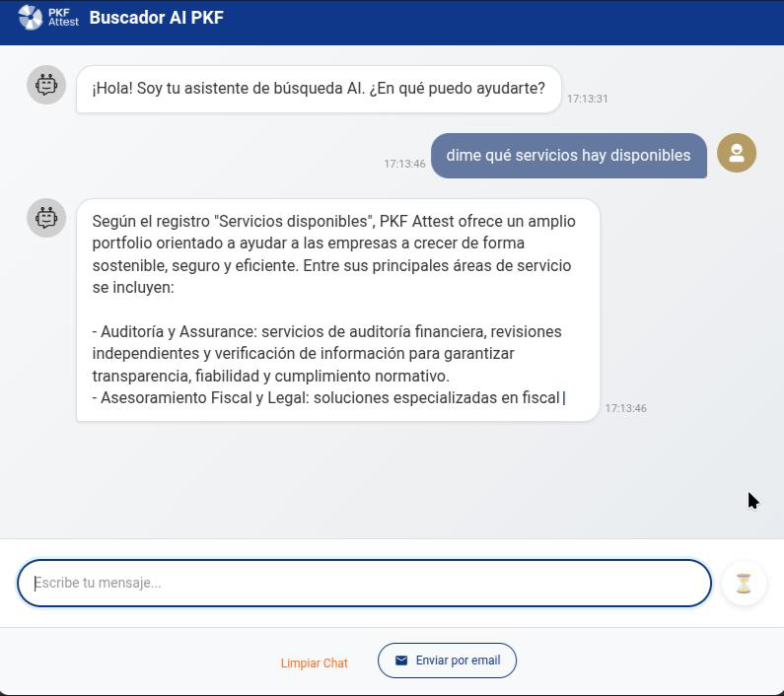Select the ¡Hola! greeting message bubble
Screen dimensions: 784x696
tap(319, 89)
